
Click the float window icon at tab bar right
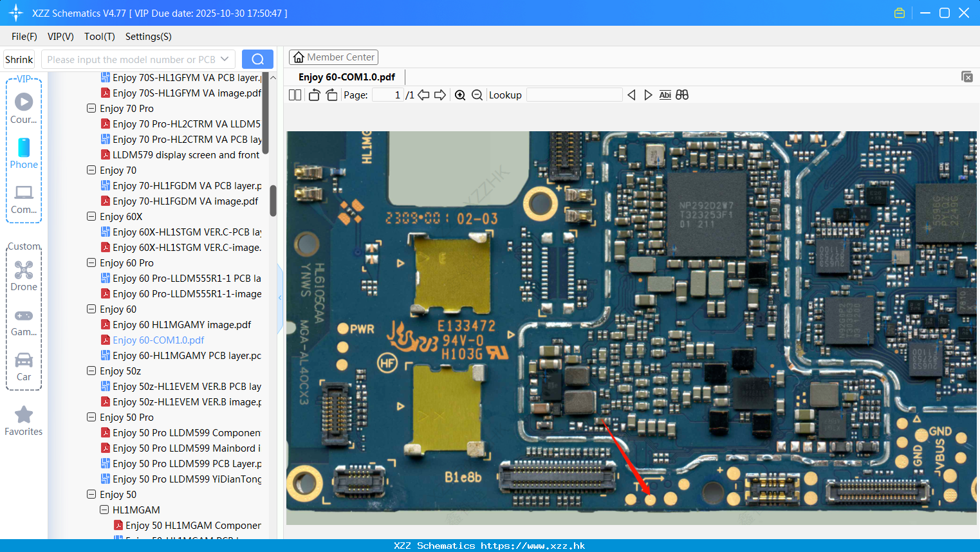click(966, 77)
